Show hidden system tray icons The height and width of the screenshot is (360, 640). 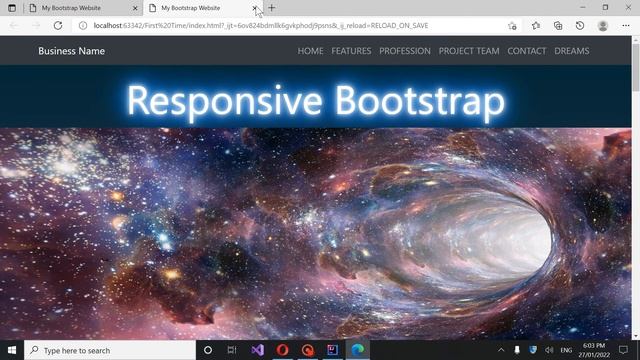[501, 350]
